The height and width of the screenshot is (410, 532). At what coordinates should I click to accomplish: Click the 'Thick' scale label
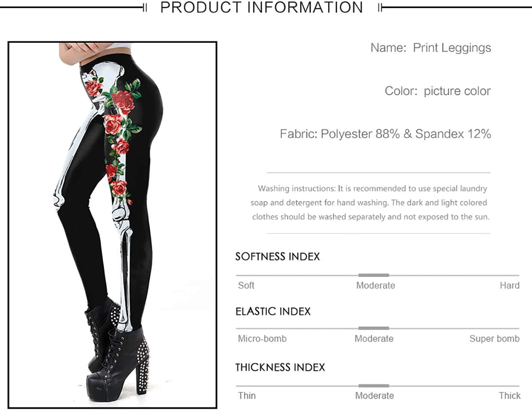coord(510,395)
